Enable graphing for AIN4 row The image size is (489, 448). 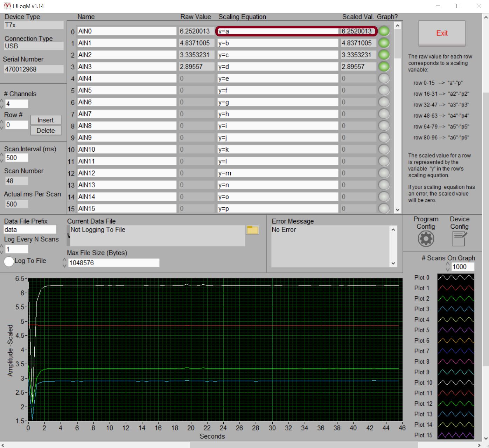coord(384,78)
